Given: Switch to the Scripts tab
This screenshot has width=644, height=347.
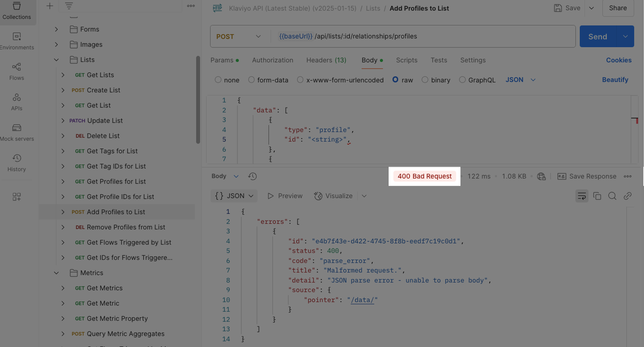Looking at the screenshot, I should pyautogui.click(x=407, y=60).
